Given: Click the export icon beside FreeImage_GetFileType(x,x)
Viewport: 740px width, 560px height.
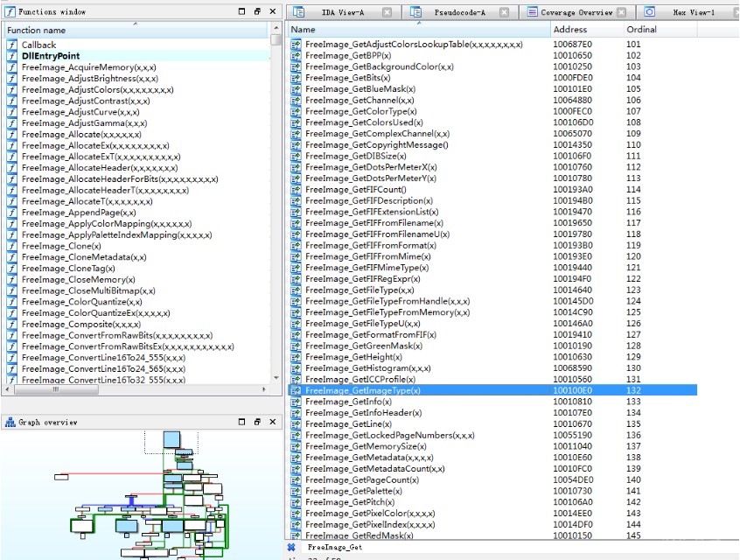Looking at the screenshot, I should 296,290.
